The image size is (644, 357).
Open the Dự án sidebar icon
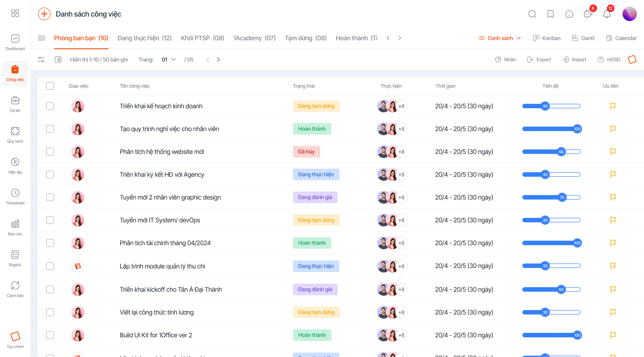pyautogui.click(x=15, y=104)
